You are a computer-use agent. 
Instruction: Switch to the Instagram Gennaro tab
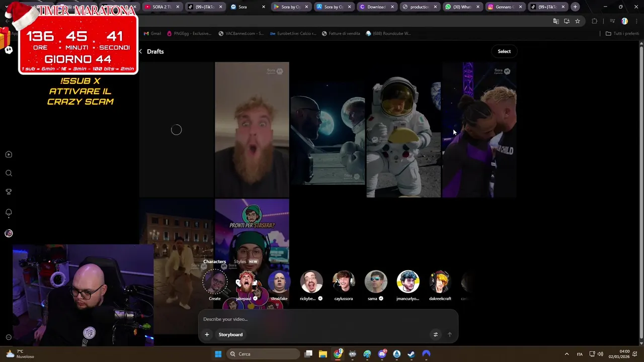coord(505,7)
